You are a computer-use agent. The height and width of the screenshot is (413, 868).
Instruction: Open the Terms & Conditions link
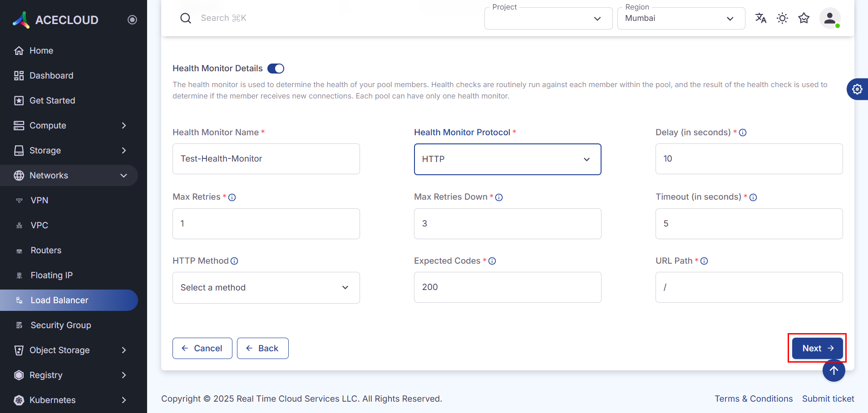click(x=754, y=398)
